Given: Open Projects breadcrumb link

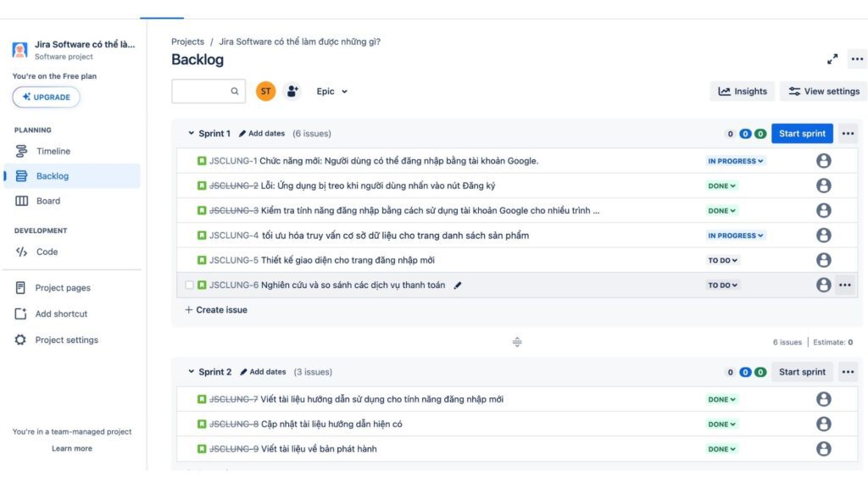Looking at the screenshot, I should (187, 42).
